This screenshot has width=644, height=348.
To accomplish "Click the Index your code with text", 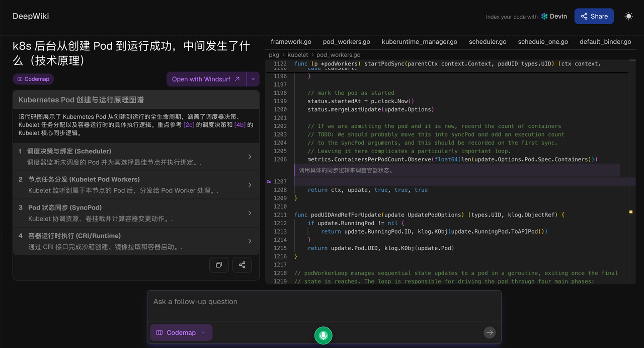I will 512,17.
